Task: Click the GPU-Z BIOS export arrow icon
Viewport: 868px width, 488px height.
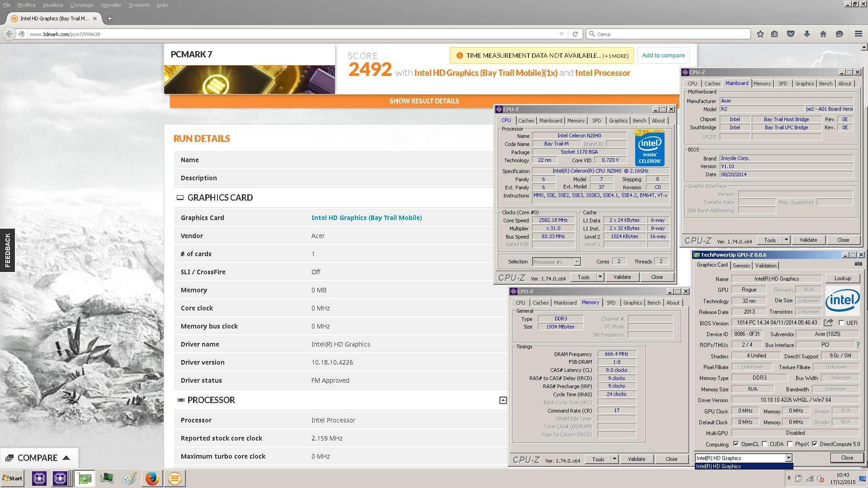Action: click(x=828, y=323)
